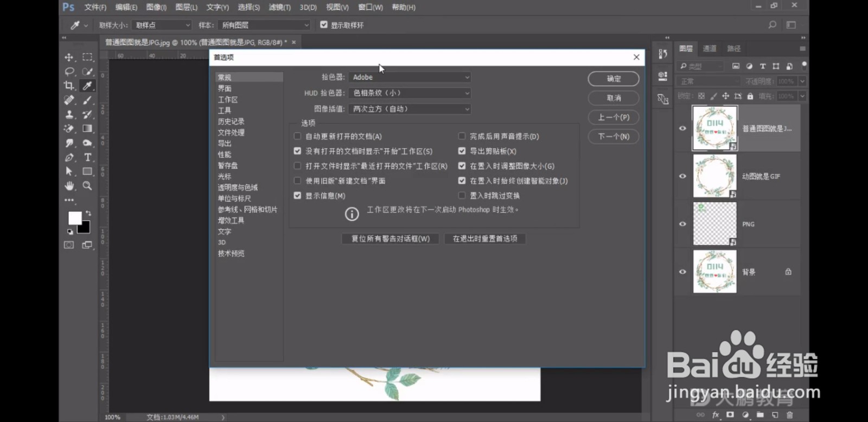The width and height of the screenshot is (868, 422).
Task: Hide the 背景 layer
Action: (x=682, y=272)
